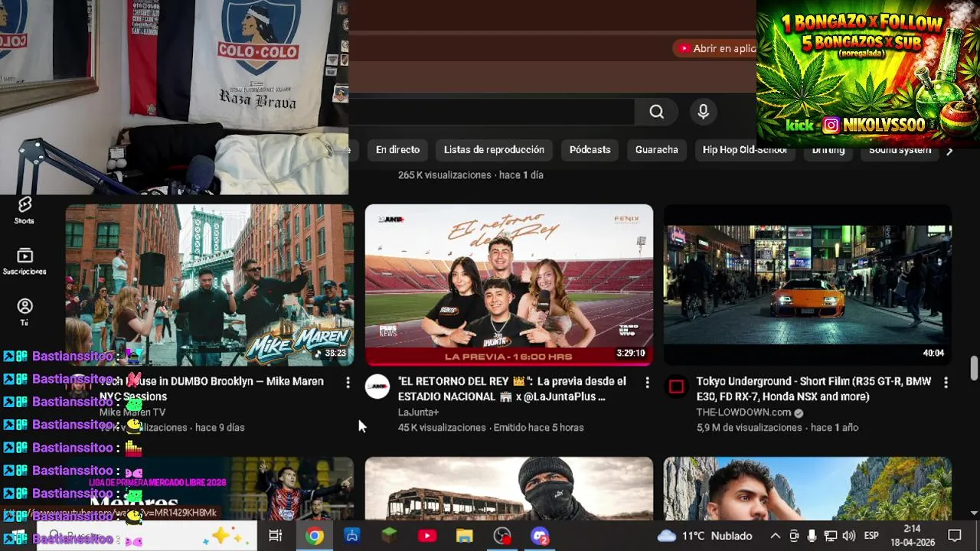Click '5,9 M de visualizaciones' text
Screen dimensions: 980x551
pyautogui.click(x=750, y=427)
